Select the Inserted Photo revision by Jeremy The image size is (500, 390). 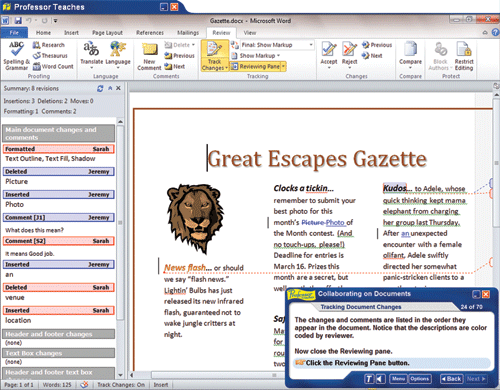[x=58, y=194]
